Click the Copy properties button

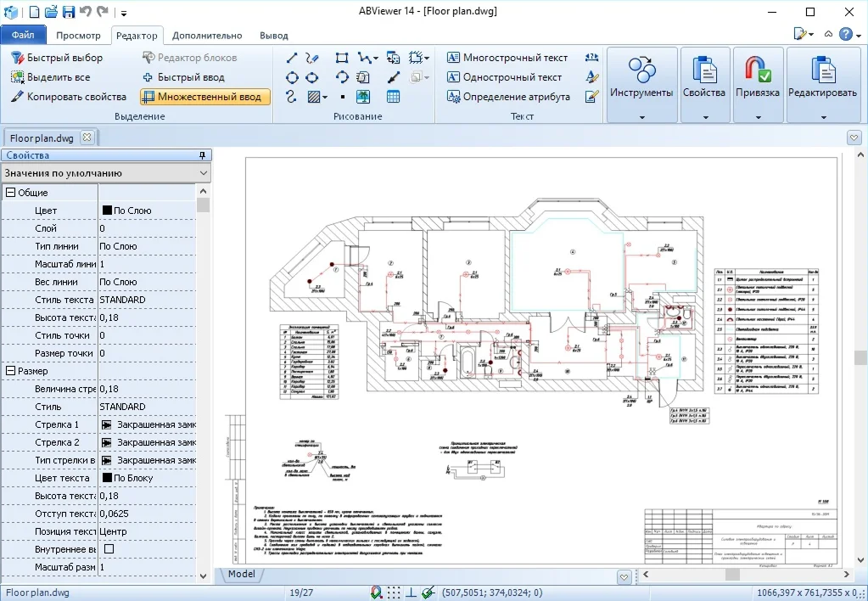68,97
